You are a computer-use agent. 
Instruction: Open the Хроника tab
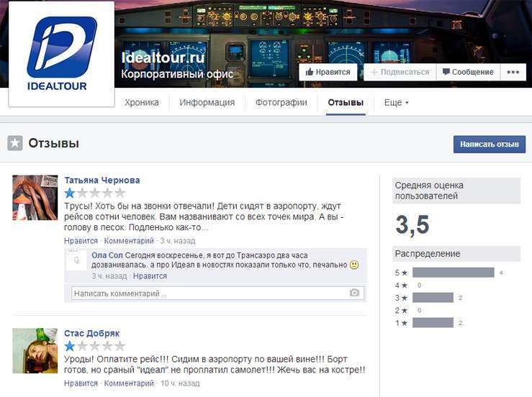coord(142,102)
